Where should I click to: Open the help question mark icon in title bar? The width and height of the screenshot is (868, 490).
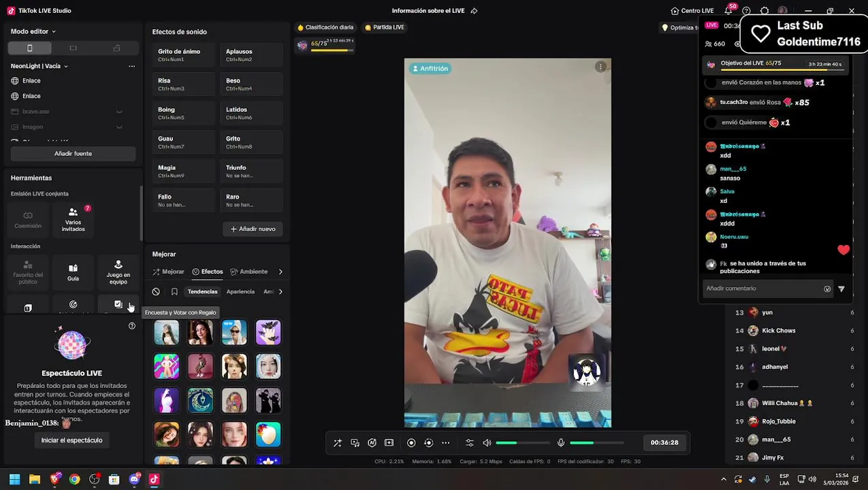pos(747,11)
